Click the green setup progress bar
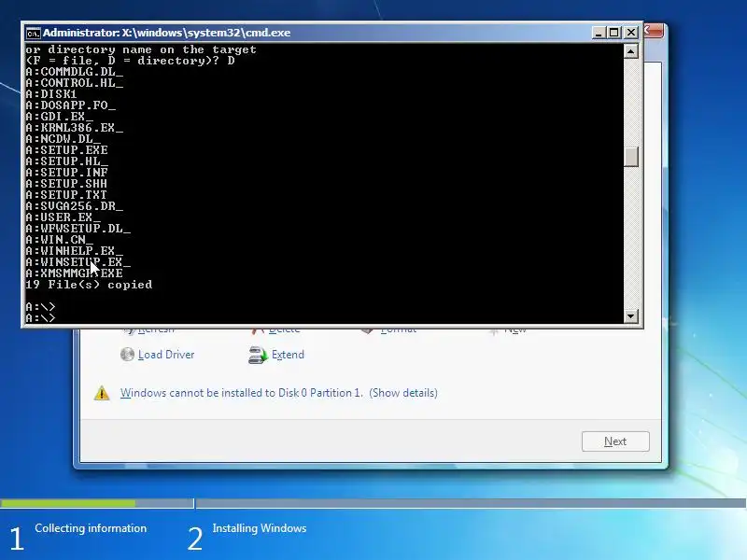747x560 pixels. [x=67, y=503]
